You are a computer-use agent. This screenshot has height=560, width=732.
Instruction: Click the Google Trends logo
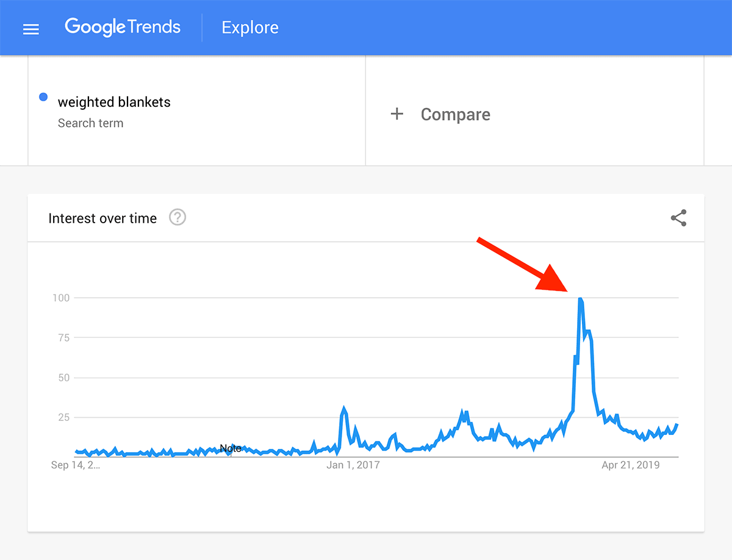pyautogui.click(x=123, y=27)
